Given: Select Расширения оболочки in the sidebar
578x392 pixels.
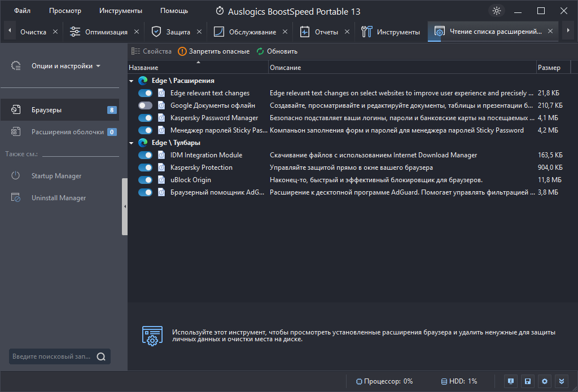Looking at the screenshot, I should (60, 131).
